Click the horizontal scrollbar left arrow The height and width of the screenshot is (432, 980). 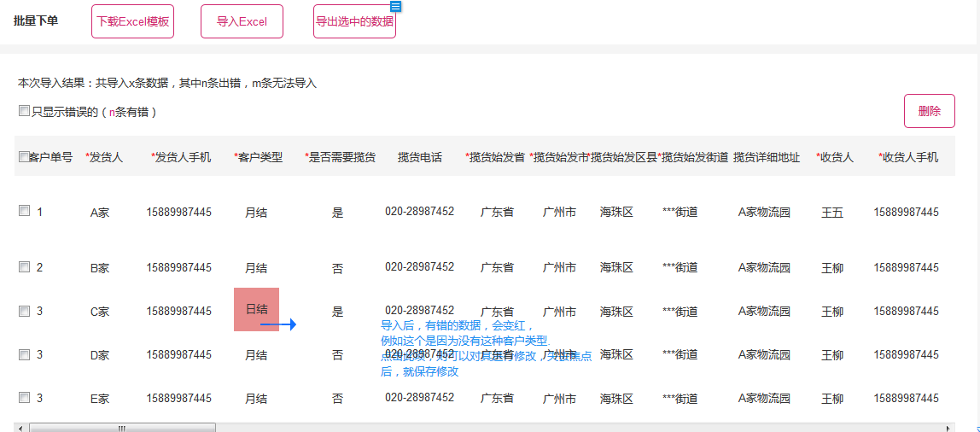(21, 428)
